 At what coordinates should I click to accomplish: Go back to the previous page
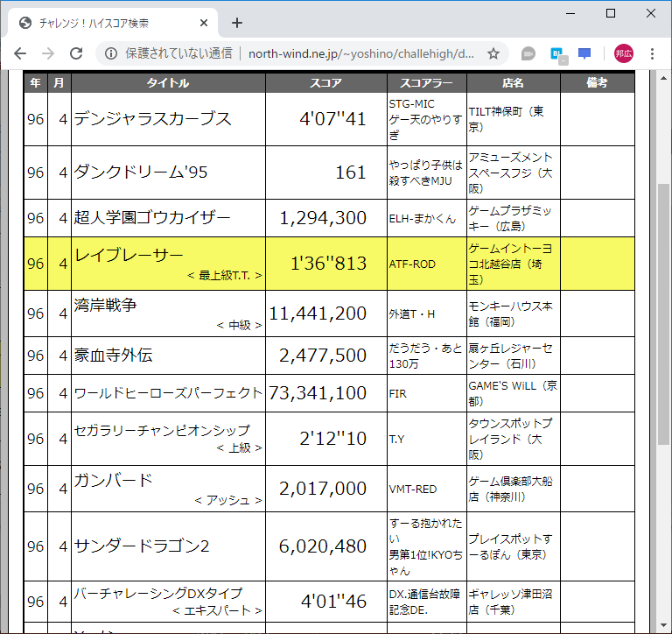[20, 53]
